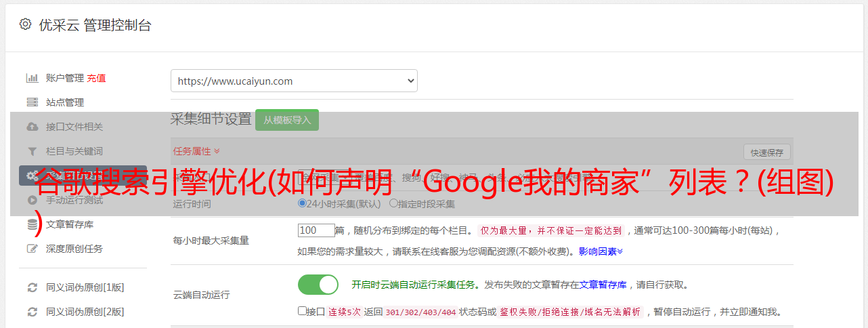Image resolution: width=868 pixels, height=328 pixels.
Task: Click the 采集细节设置 heading
Action: [211, 119]
